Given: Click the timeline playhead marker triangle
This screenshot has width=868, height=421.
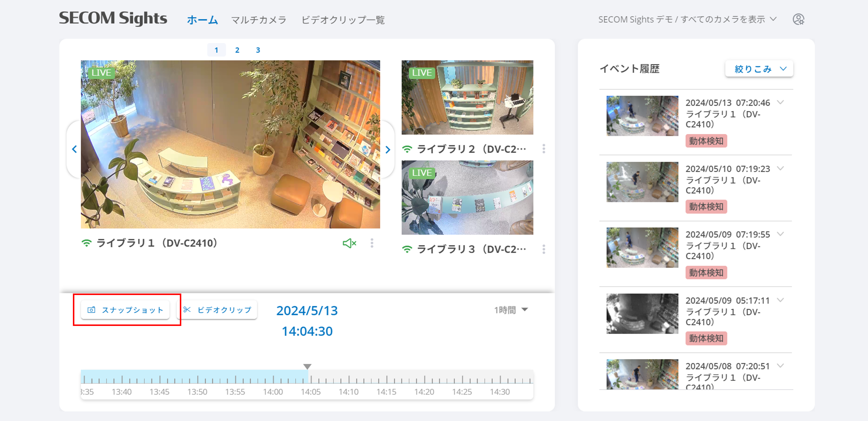Looking at the screenshot, I should click(307, 366).
